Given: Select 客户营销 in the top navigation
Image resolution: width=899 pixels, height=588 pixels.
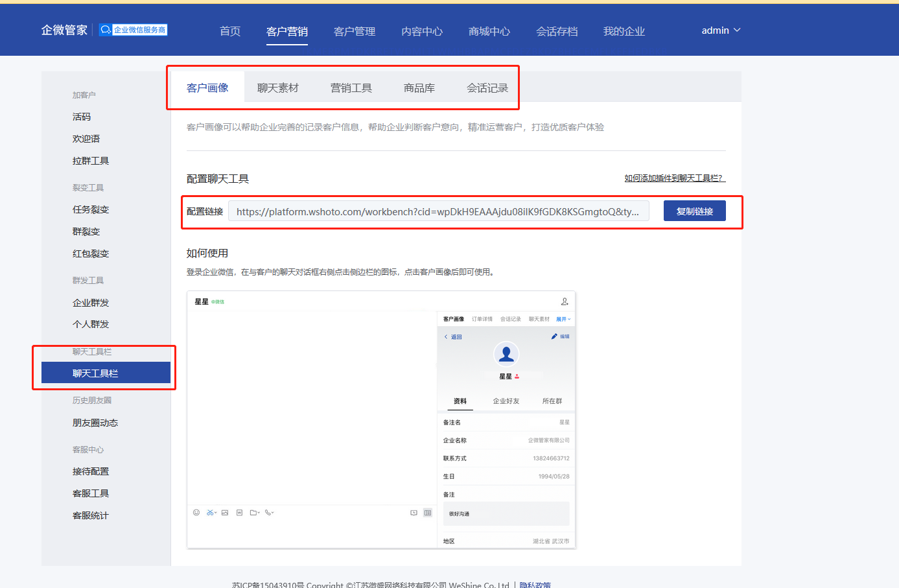Looking at the screenshot, I should [287, 31].
